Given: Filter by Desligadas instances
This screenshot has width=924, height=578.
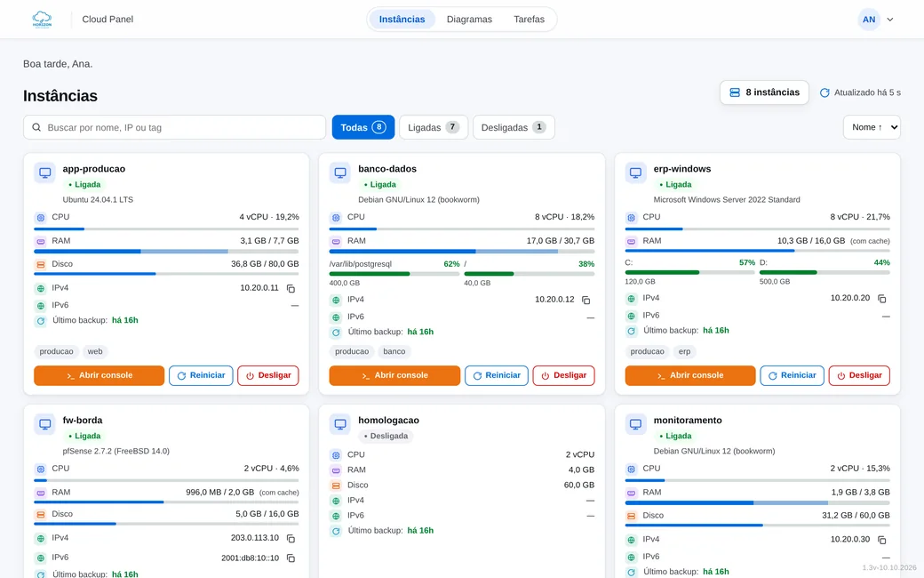Looking at the screenshot, I should click(514, 127).
